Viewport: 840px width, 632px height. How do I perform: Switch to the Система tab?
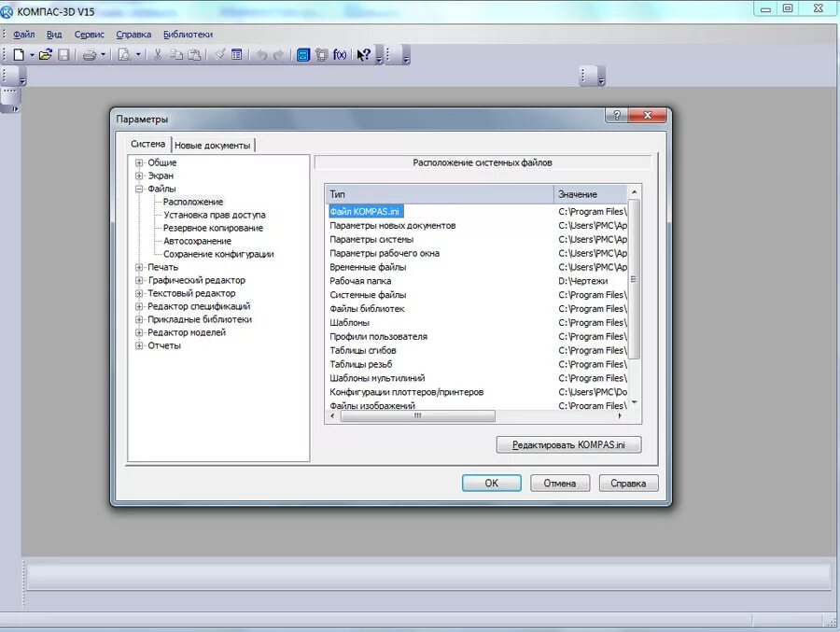click(x=147, y=144)
